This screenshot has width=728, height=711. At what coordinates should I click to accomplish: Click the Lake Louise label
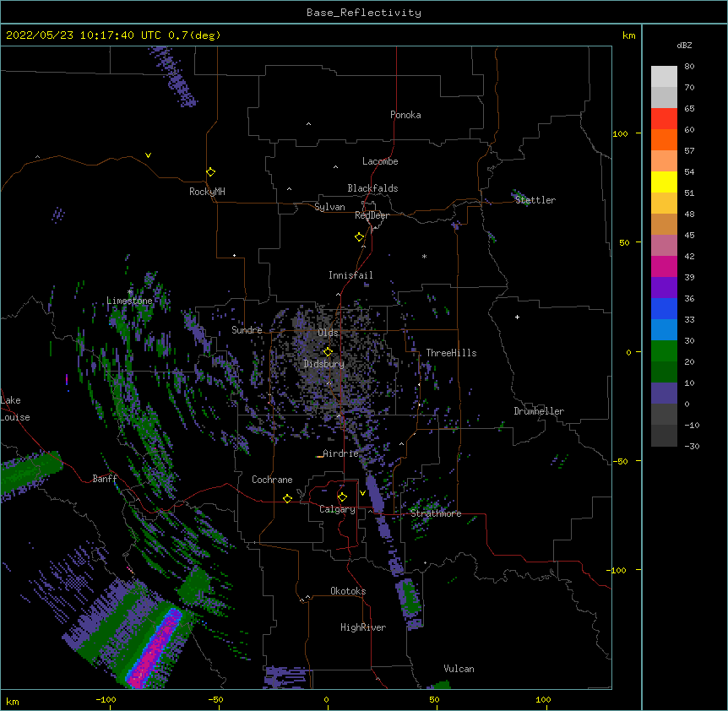coord(15,409)
